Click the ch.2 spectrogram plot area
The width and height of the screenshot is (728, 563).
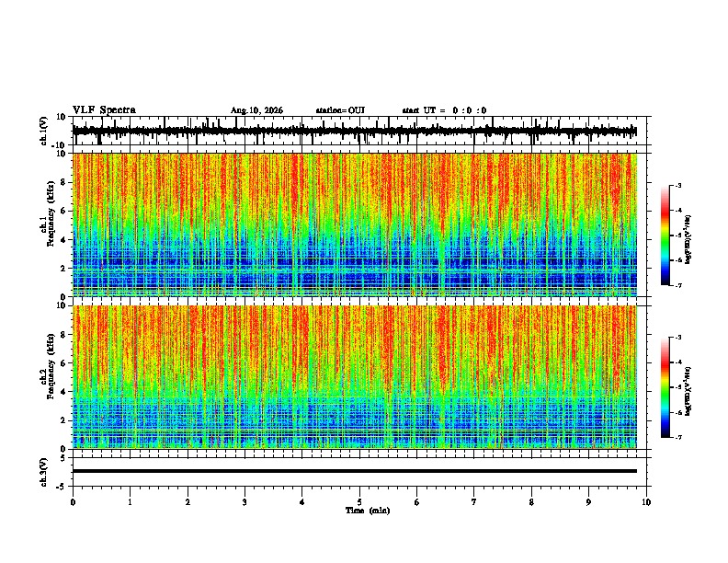(355, 377)
